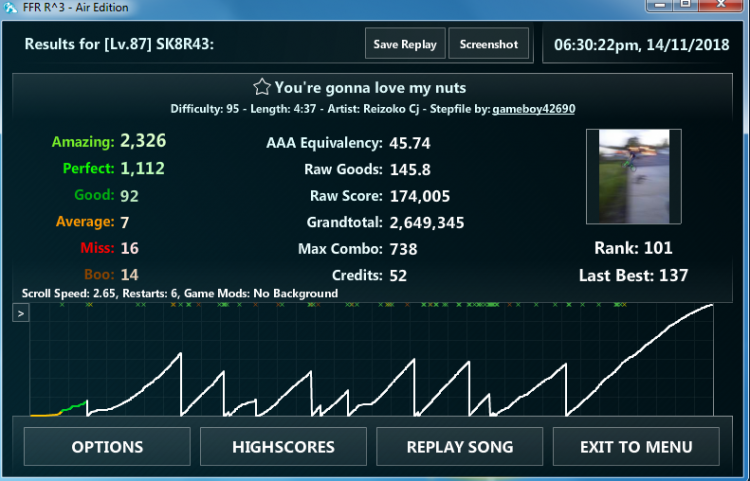Maximize the FFR R^3 window

tap(685, 5)
